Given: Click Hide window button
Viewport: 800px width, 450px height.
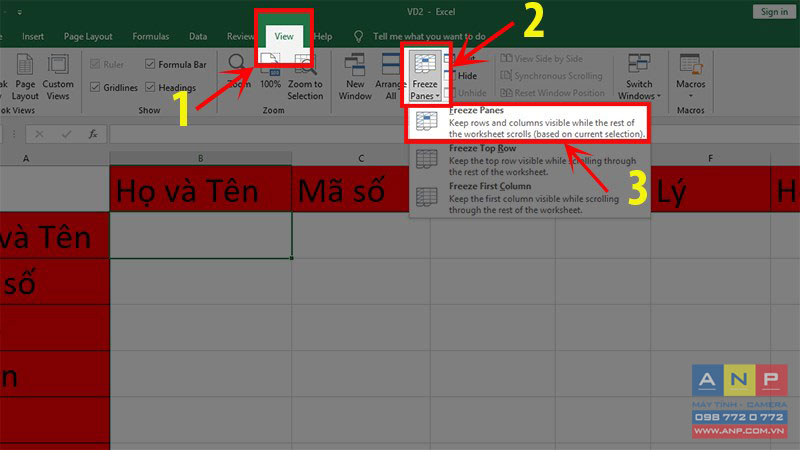Looking at the screenshot, I should tap(461, 76).
